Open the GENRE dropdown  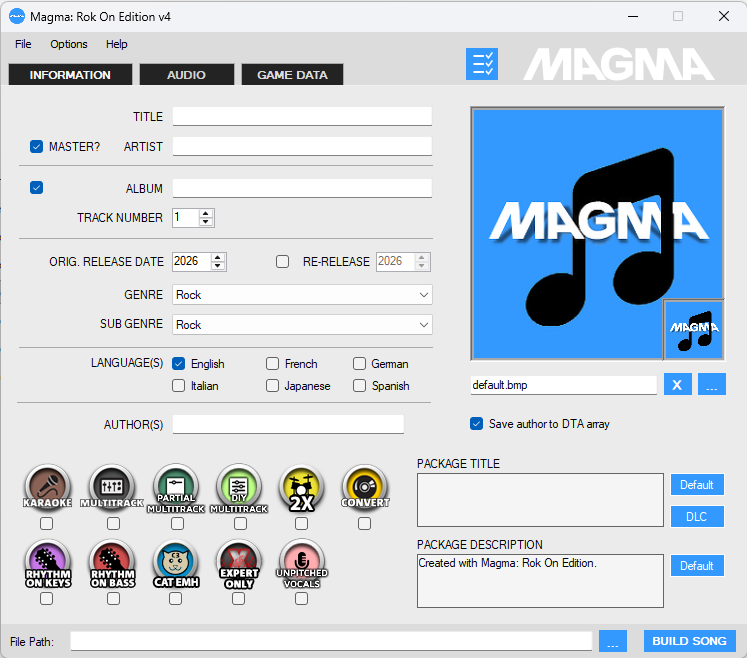click(x=302, y=295)
